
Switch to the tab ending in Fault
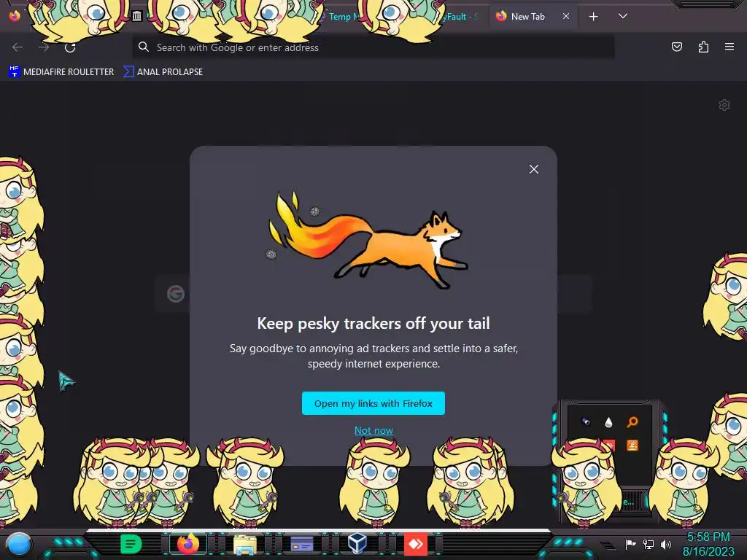(460, 17)
